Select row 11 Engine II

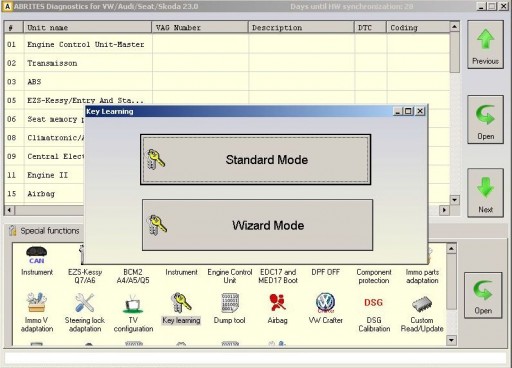[x=45, y=175]
